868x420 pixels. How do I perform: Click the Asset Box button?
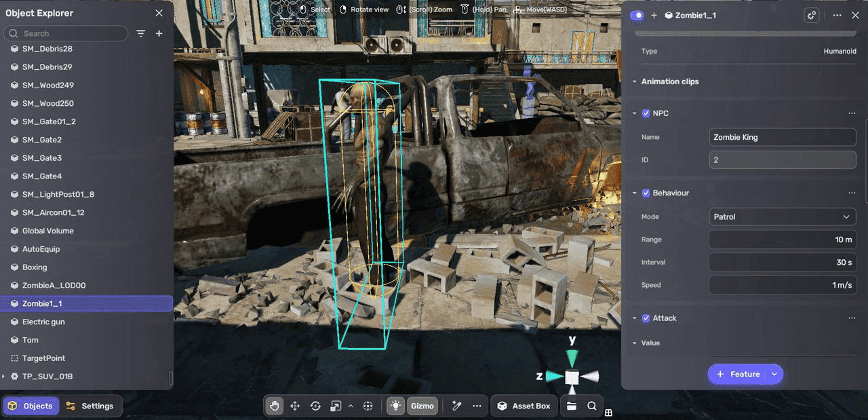pos(524,406)
